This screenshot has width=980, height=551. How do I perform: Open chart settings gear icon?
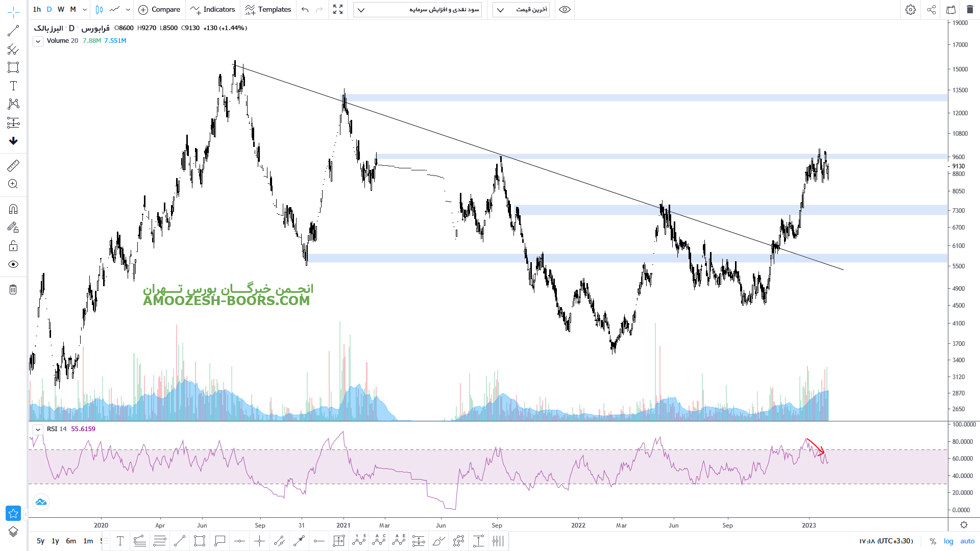(x=911, y=10)
